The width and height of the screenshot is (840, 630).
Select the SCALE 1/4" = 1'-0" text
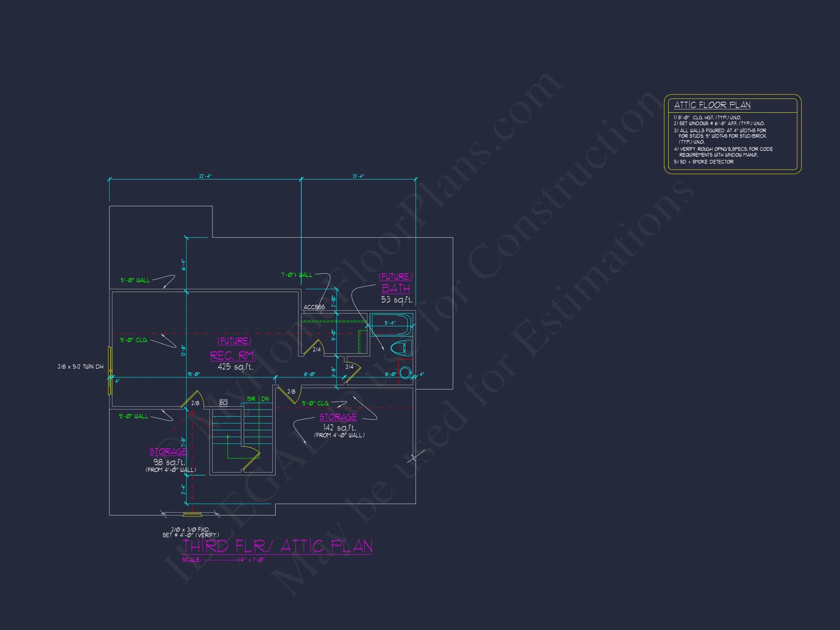[x=223, y=560]
